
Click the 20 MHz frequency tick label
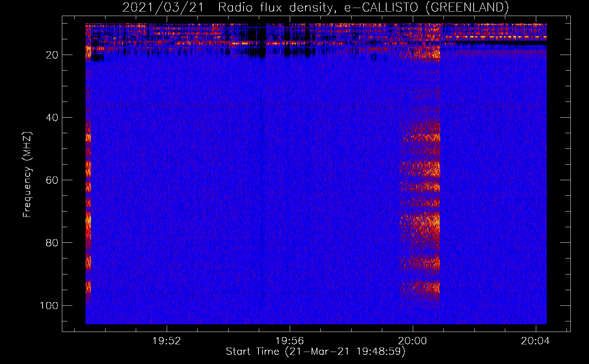click(52, 55)
